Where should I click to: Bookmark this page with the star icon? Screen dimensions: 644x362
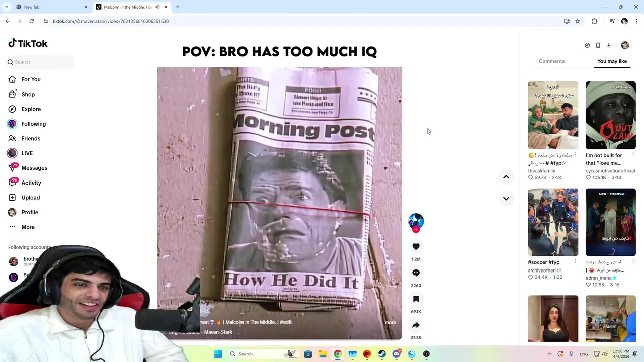[x=578, y=21]
